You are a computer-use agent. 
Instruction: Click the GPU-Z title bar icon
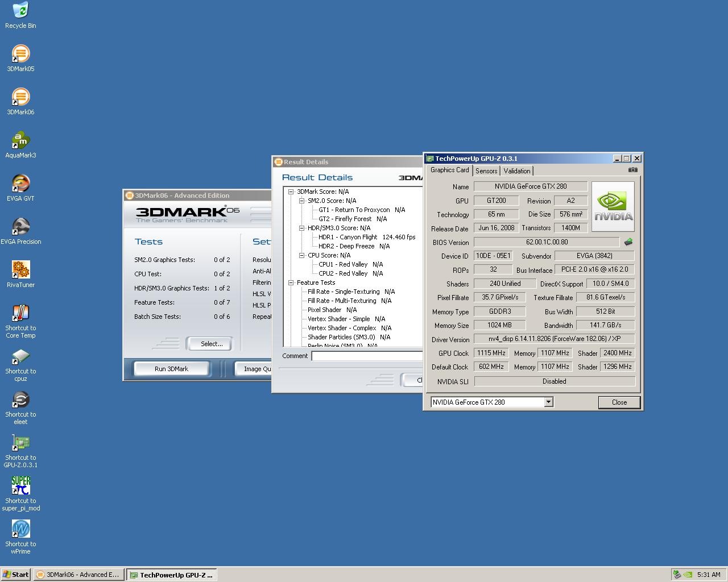431,159
